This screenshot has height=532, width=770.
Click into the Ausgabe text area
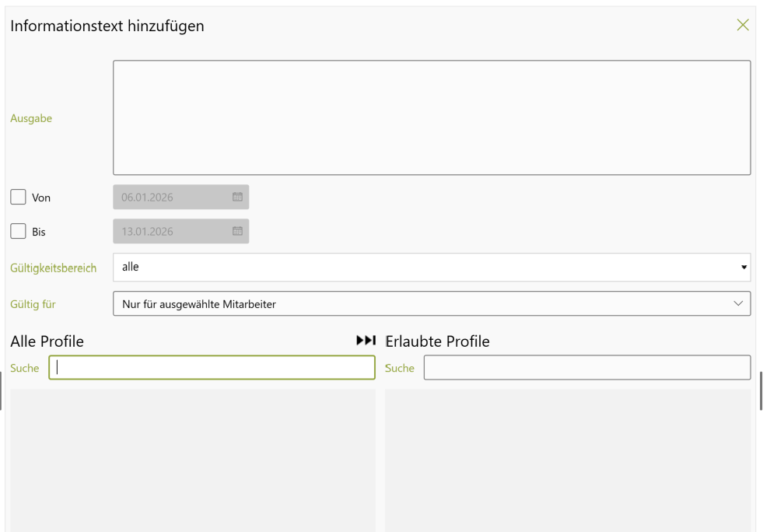pyautogui.click(x=432, y=117)
